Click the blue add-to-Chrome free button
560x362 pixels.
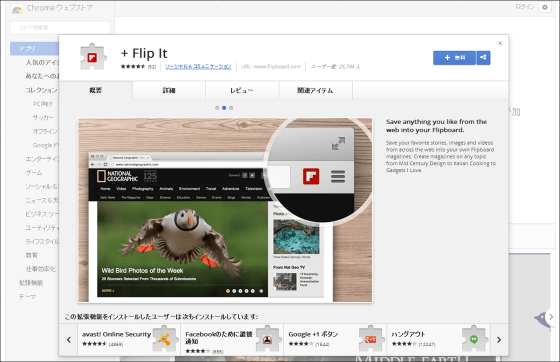point(454,58)
